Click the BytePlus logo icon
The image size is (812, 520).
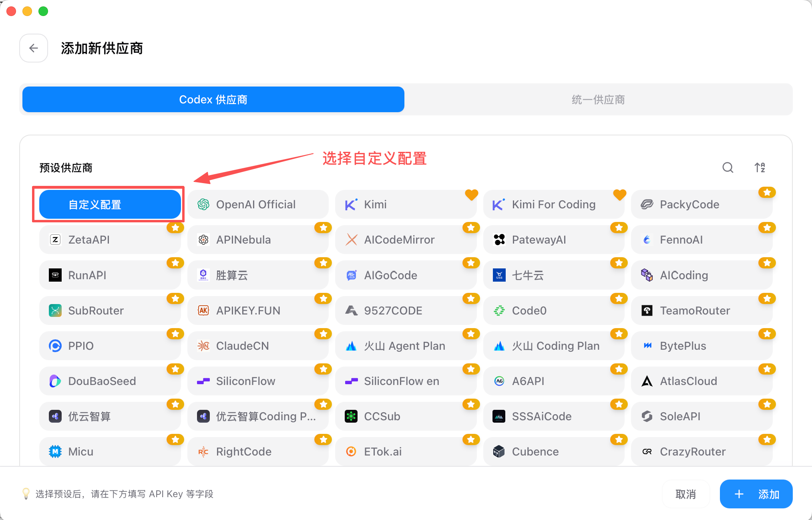(647, 346)
